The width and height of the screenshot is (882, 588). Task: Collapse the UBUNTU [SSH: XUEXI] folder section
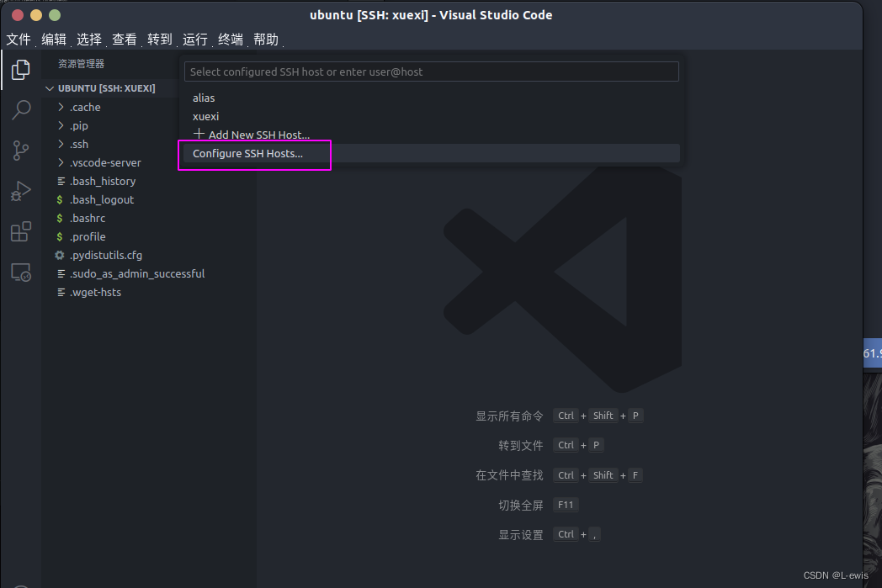(50, 88)
